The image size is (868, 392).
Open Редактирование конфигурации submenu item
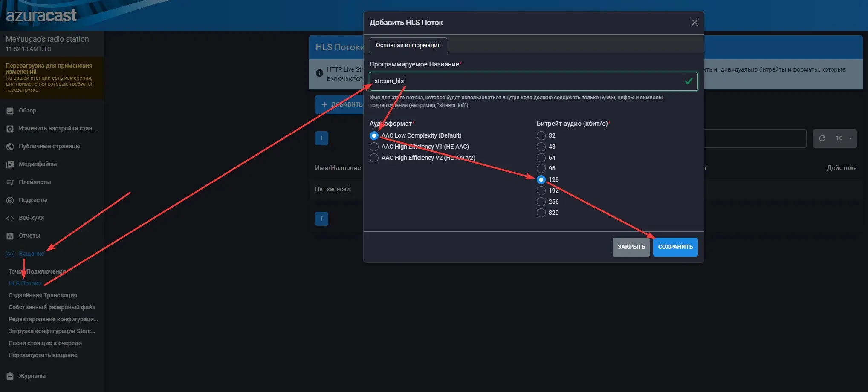[x=53, y=320]
